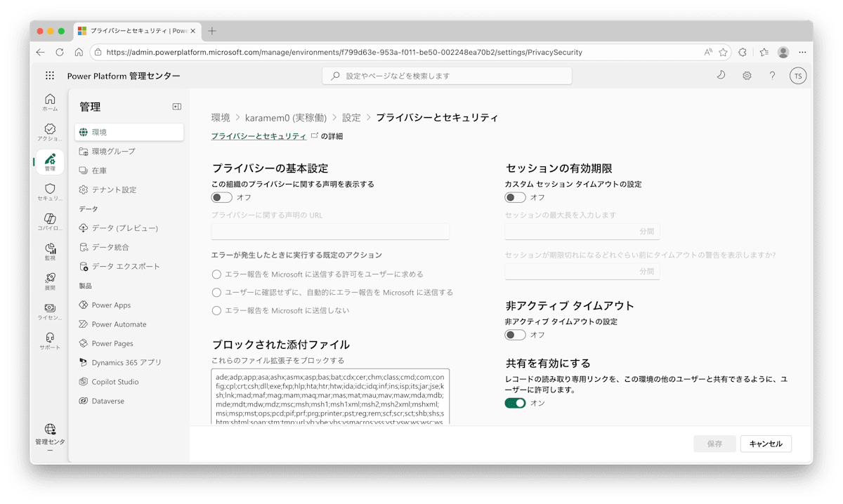Open the TS account avatar

(x=797, y=76)
